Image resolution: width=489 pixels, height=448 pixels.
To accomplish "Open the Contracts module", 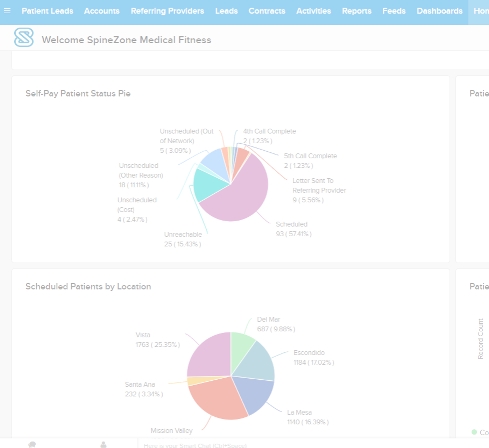I will click(267, 11).
